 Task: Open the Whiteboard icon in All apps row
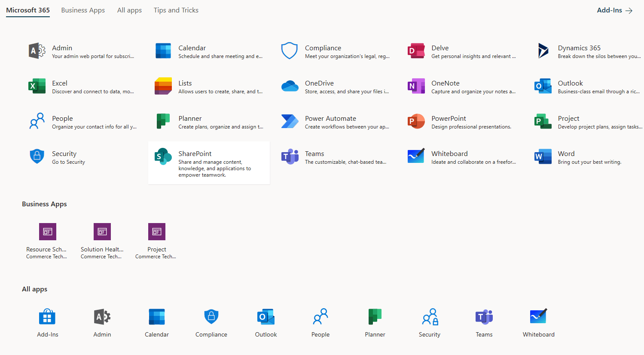[539, 316]
